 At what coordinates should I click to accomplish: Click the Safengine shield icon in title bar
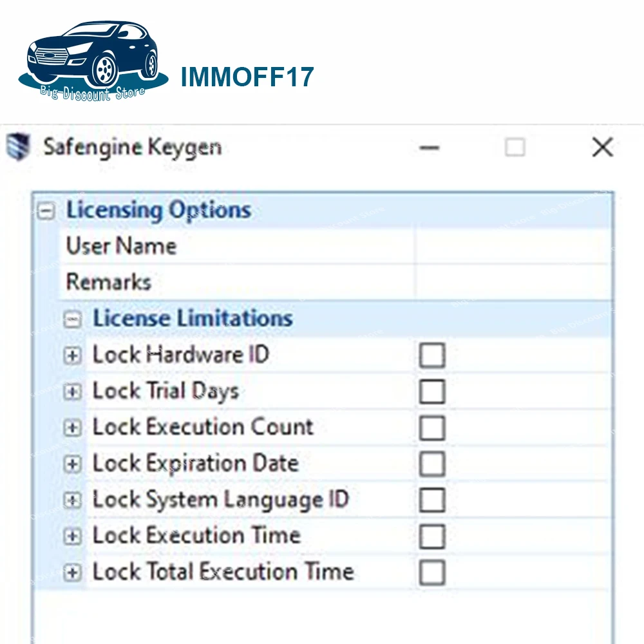[x=19, y=147]
